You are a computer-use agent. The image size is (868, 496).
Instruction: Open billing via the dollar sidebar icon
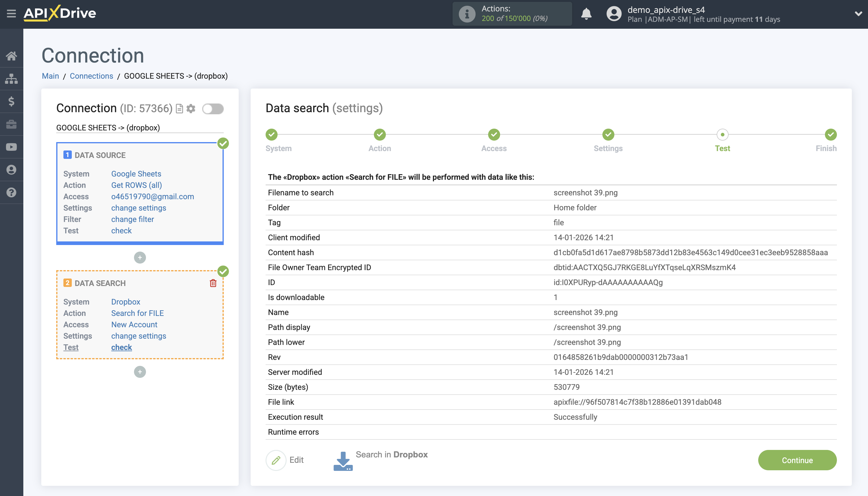point(12,101)
